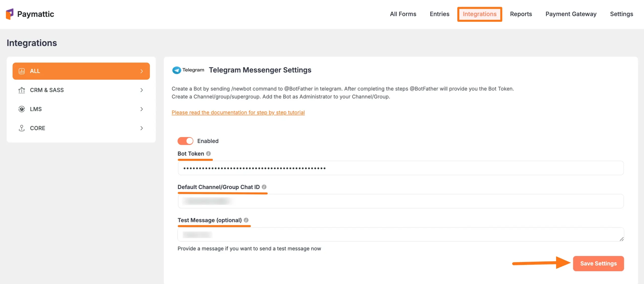Click the CORE anchor icon

click(22, 128)
